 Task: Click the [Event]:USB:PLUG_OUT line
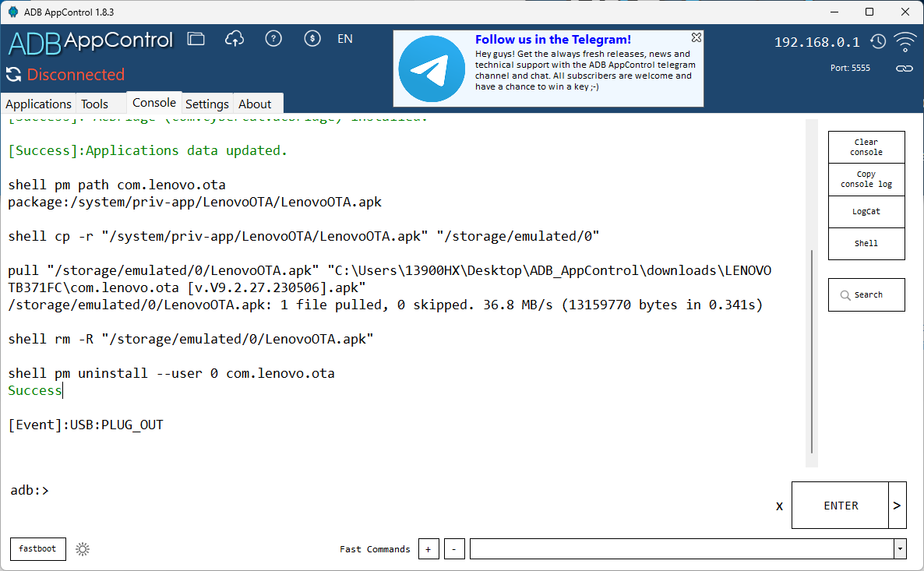click(x=86, y=425)
